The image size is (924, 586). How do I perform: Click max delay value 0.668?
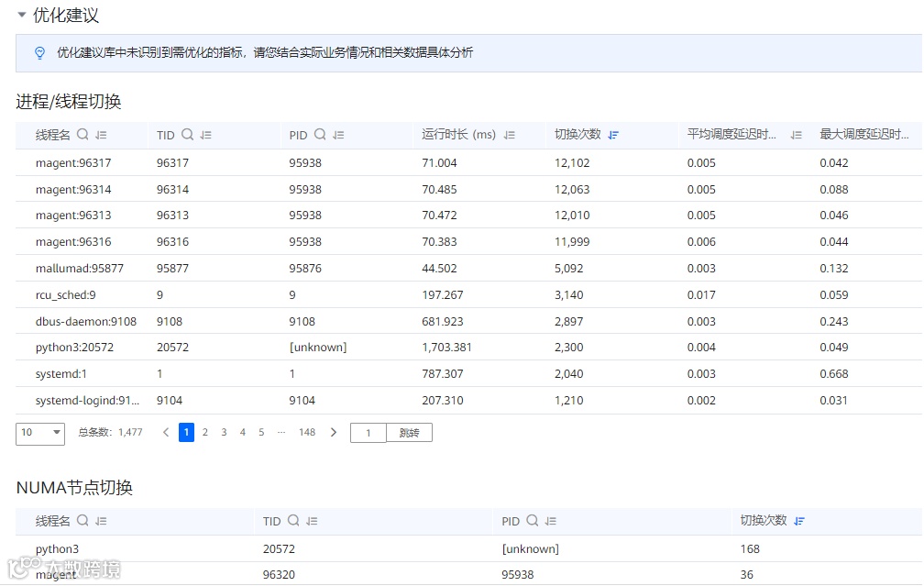pos(834,374)
